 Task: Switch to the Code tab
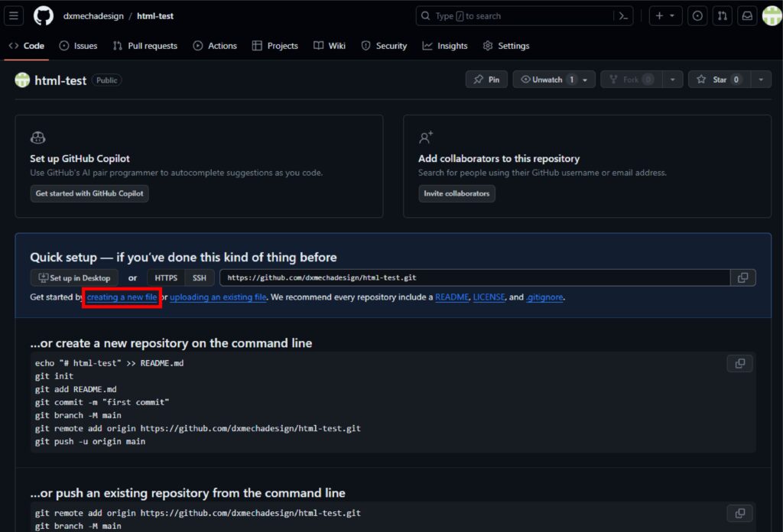27,46
